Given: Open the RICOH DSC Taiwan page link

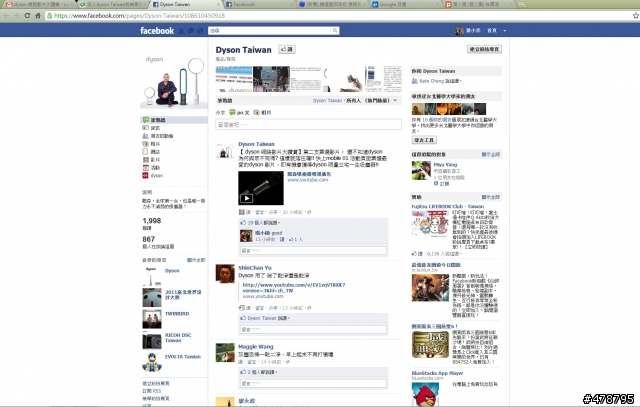Looking at the screenshot, I should [178, 338].
